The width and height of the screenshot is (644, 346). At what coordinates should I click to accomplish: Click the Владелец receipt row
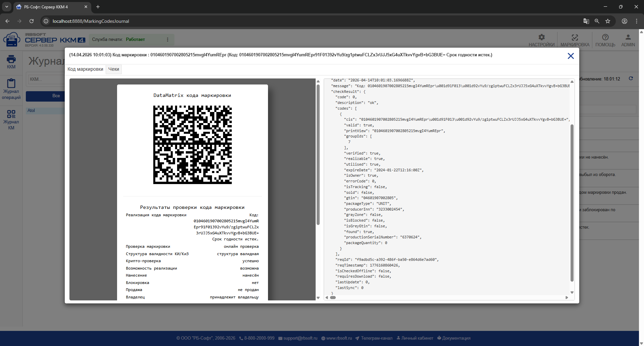[192, 297]
